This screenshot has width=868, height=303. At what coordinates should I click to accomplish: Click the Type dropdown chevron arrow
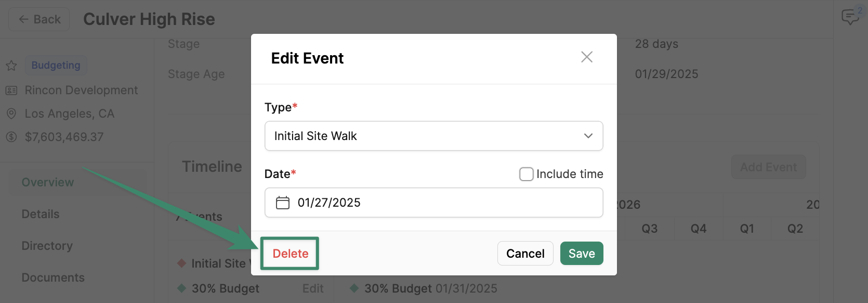588,136
